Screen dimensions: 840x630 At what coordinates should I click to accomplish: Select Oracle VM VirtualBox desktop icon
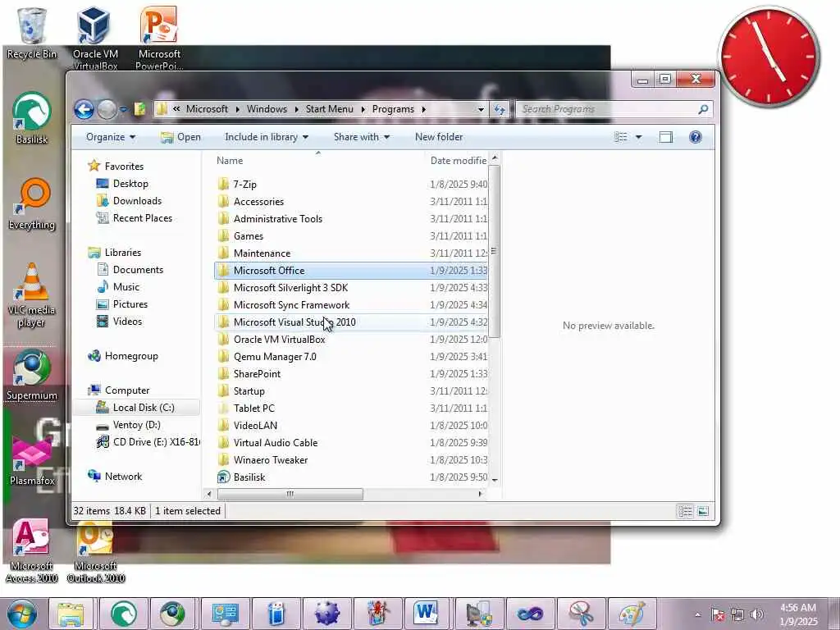click(x=95, y=38)
